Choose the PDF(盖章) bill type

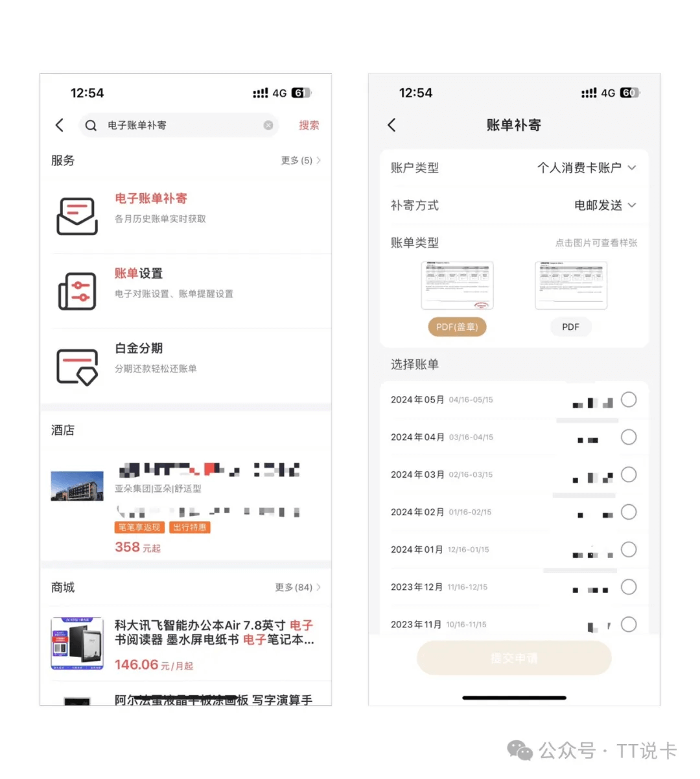(x=457, y=327)
